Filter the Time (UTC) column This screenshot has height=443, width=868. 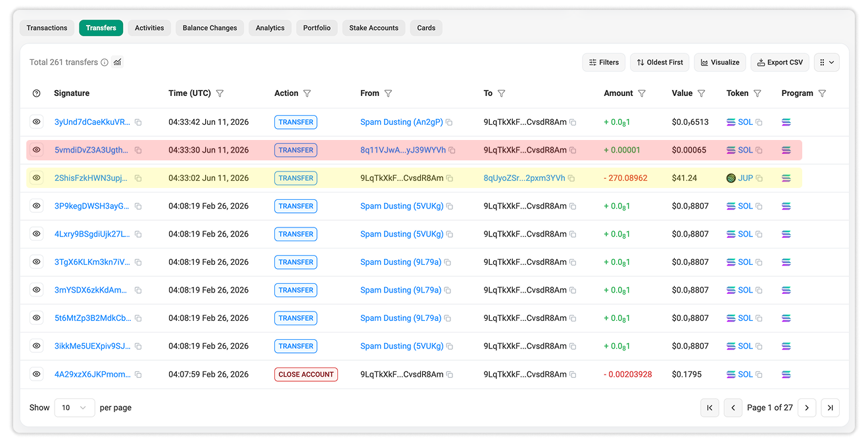(220, 93)
